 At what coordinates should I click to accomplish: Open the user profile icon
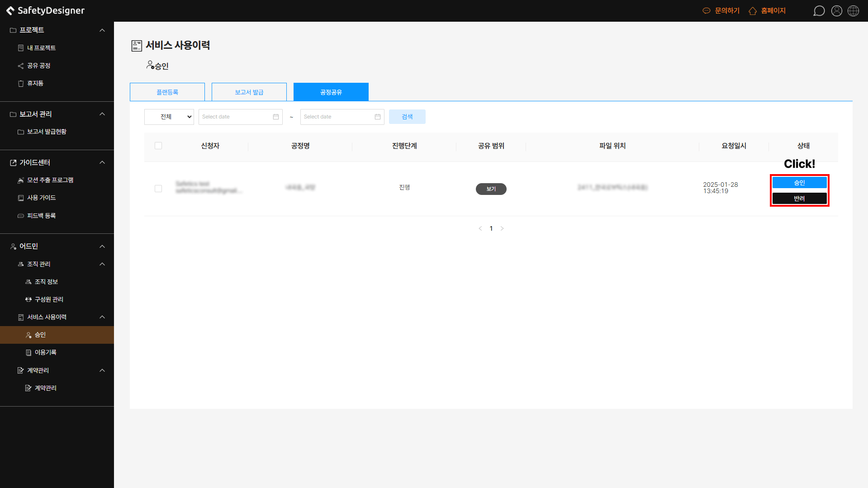(836, 11)
